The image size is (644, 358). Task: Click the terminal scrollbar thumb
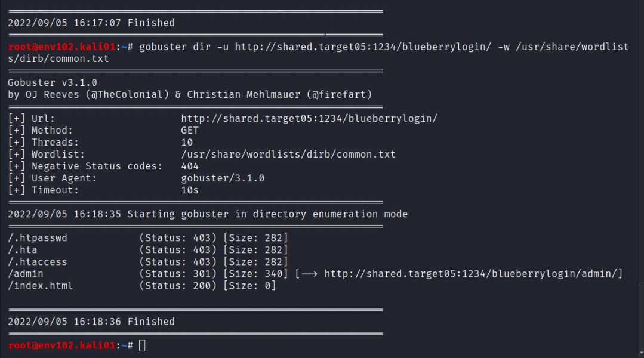[640, 316]
